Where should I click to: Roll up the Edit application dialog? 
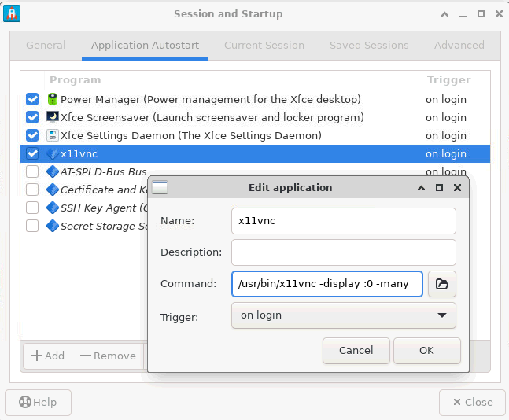click(422, 188)
